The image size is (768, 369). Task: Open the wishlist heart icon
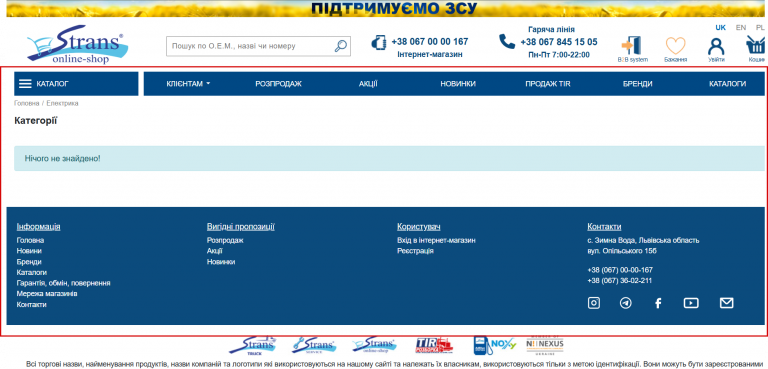pyautogui.click(x=675, y=46)
